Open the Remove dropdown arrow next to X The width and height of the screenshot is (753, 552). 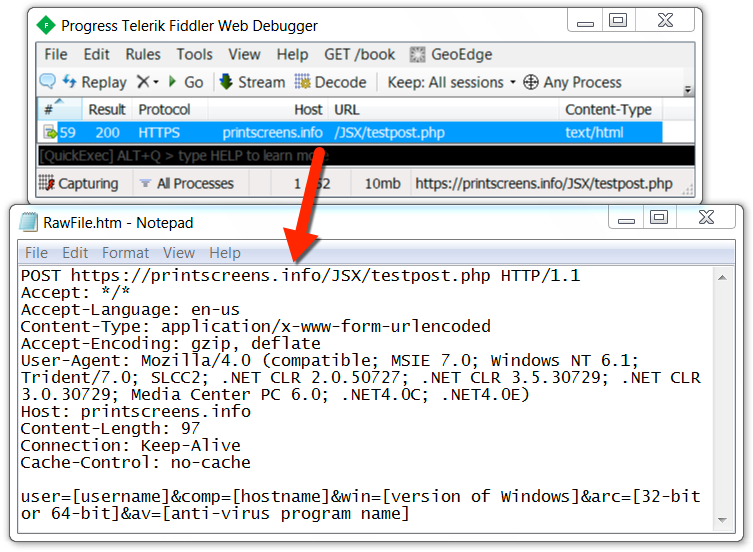pos(156,83)
